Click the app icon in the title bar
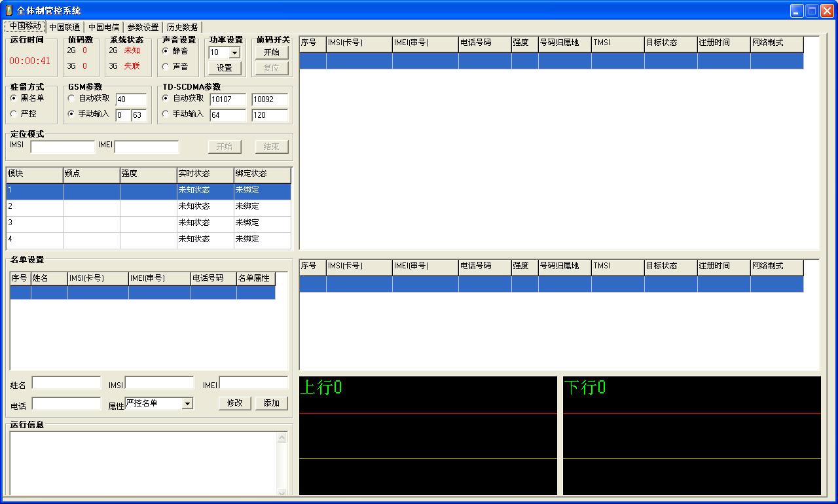This screenshot has width=838, height=504. coord(9,10)
